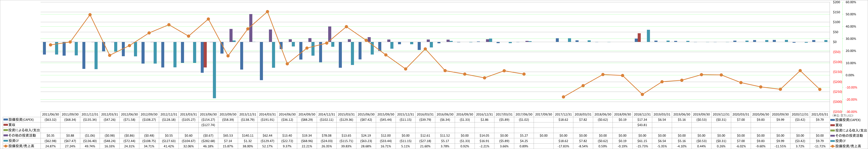The height and width of the screenshot is (149, 868).
Task: Click the 2011/06/30 column header
Action: [51, 114]
